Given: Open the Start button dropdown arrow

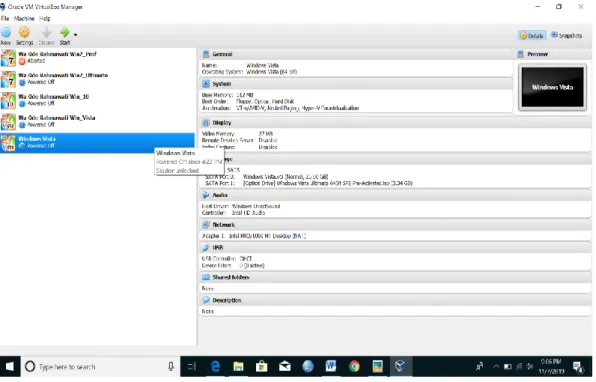Looking at the screenshot, I should coord(75,35).
